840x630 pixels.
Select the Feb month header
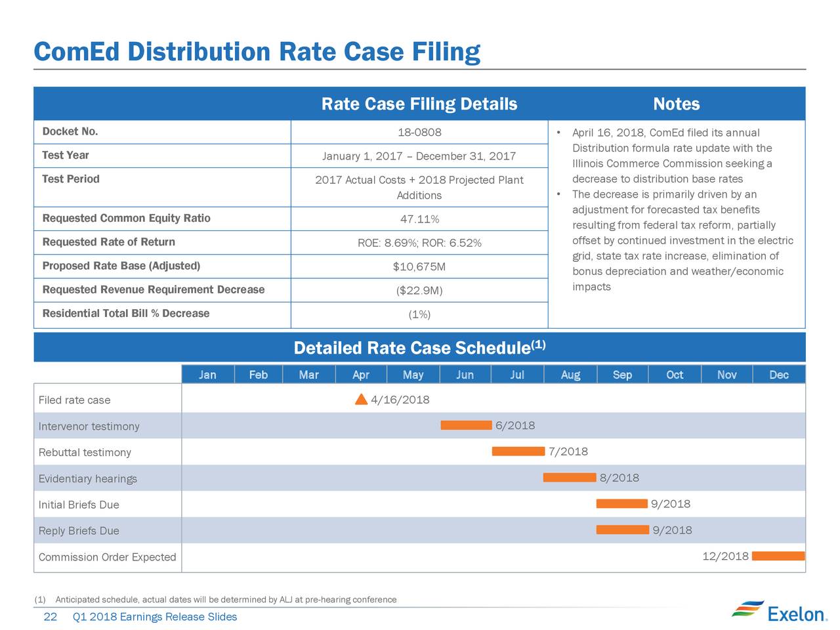[259, 375]
